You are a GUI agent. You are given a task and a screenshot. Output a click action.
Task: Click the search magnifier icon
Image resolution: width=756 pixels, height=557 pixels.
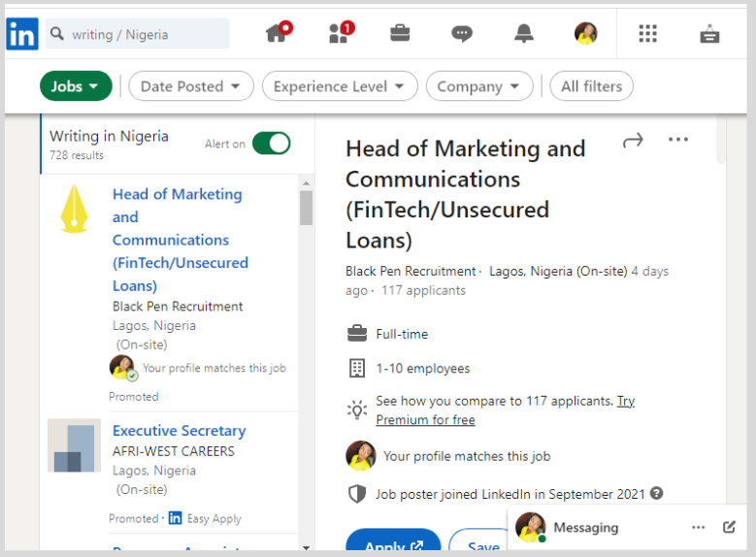(57, 34)
